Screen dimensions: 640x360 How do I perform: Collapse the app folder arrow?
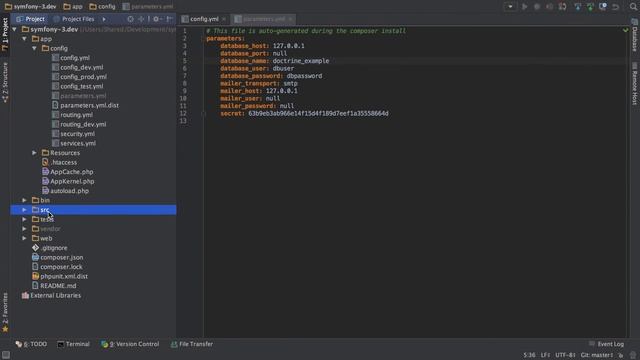[24, 39]
